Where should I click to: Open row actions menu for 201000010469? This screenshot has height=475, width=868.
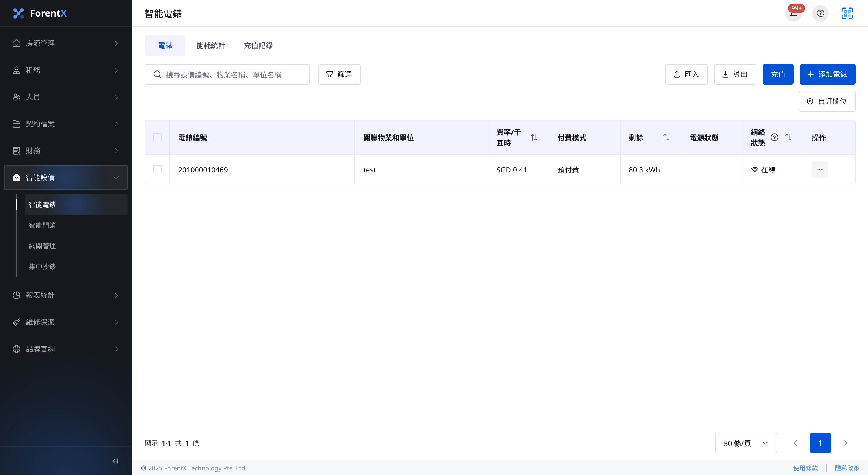click(819, 169)
